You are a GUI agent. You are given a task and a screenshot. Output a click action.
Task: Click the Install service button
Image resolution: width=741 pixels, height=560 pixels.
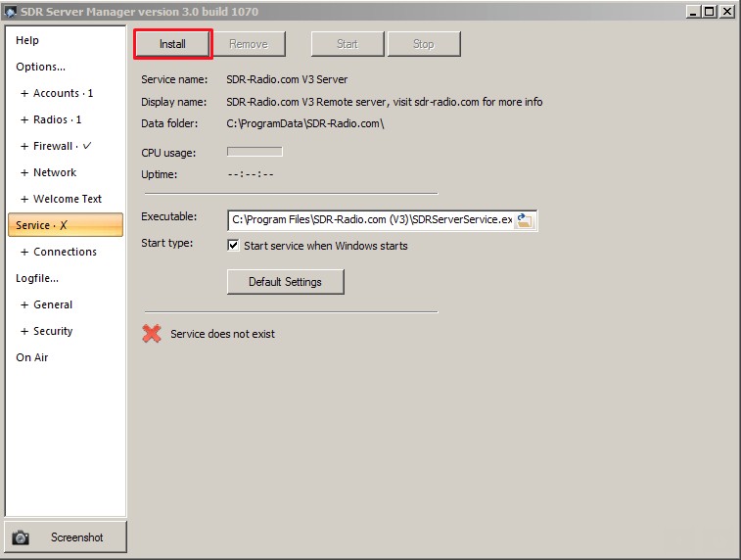pos(172,44)
